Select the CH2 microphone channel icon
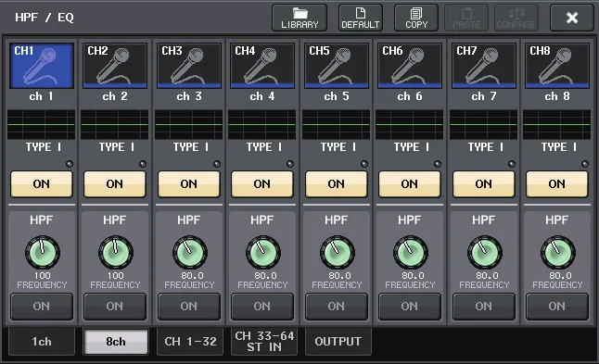 (x=115, y=66)
